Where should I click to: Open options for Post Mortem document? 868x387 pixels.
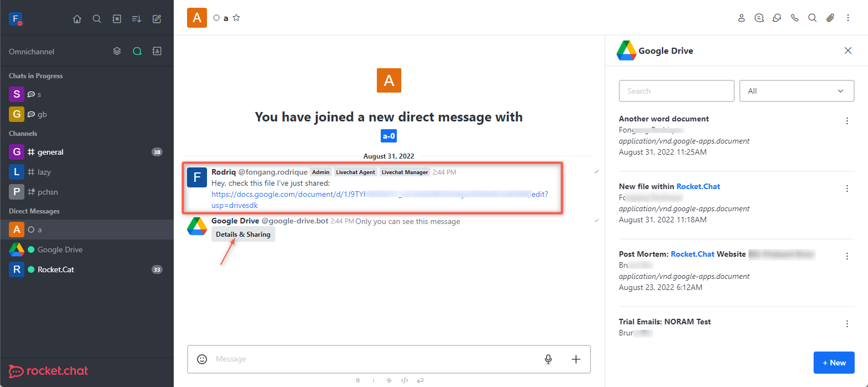pos(847,256)
